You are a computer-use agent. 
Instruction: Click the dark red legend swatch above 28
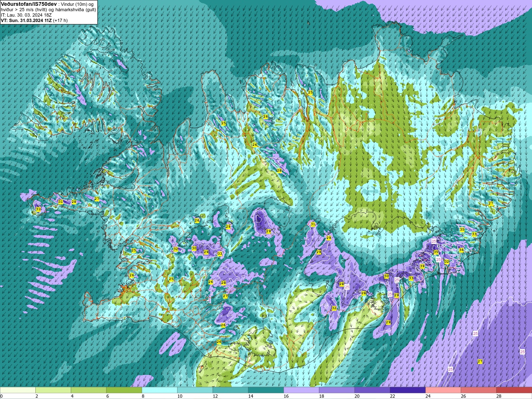pos(514,390)
